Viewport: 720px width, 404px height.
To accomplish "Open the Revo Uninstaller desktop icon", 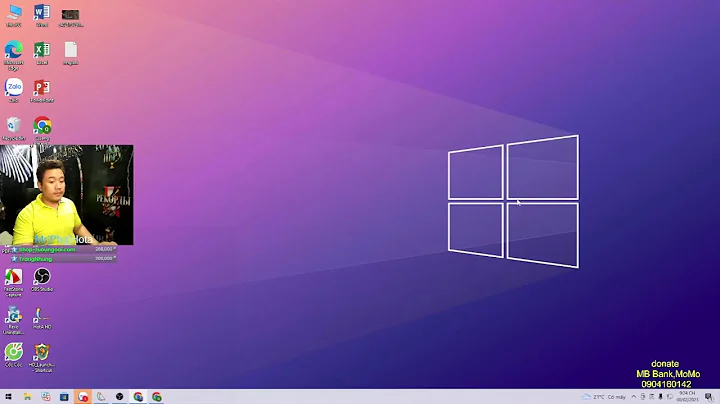I will click(13, 320).
